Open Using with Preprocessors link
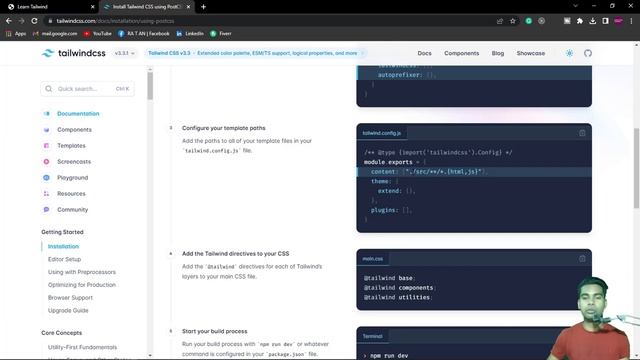The width and height of the screenshot is (640, 360). [82, 272]
